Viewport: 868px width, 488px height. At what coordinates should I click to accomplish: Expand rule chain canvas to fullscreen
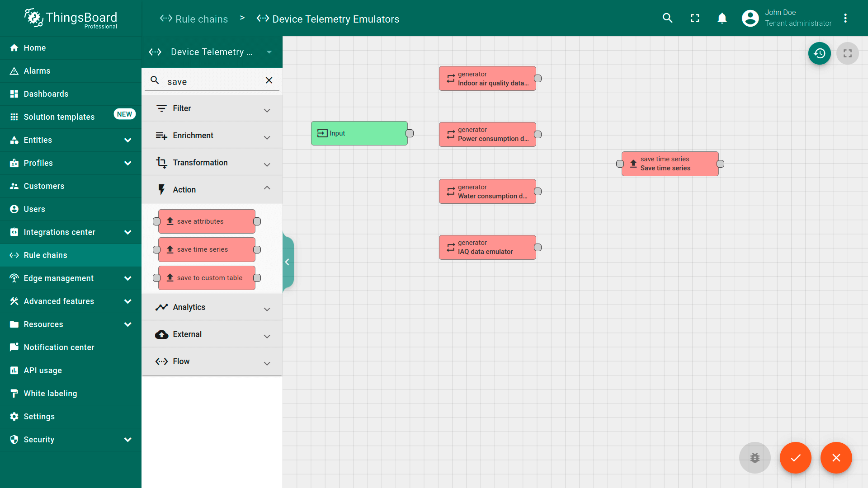pyautogui.click(x=847, y=53)
